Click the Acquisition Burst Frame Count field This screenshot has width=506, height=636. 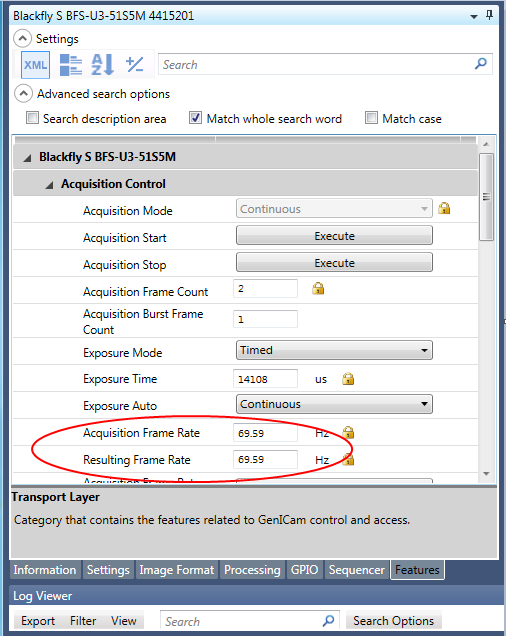(x=265, y=319)
